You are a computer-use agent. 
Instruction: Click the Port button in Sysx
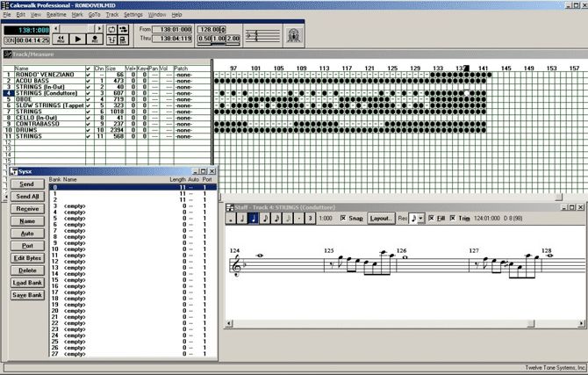coord(27,246)
